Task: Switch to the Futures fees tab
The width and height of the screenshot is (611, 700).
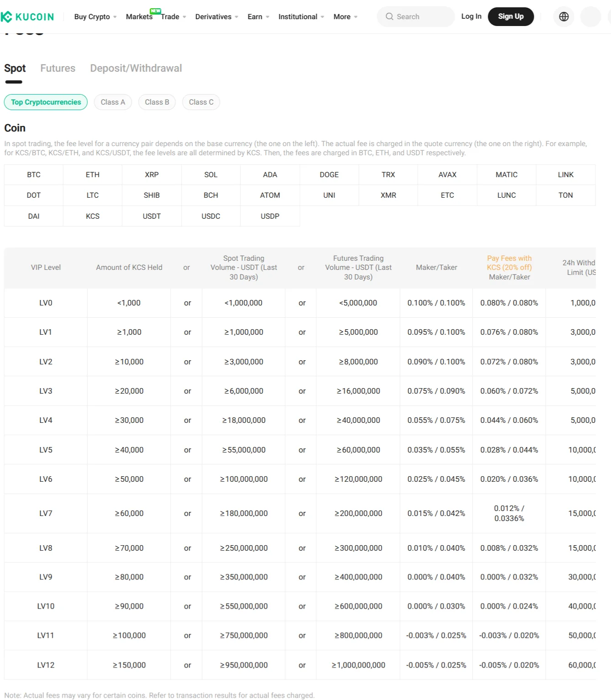Action: tap(58, 68)
